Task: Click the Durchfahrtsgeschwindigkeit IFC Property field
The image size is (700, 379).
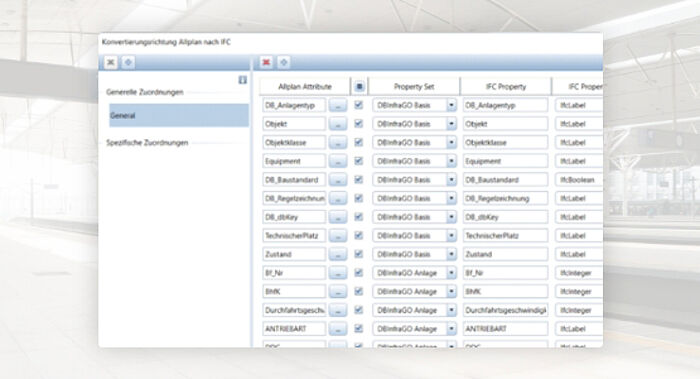Action: point(505,310)
